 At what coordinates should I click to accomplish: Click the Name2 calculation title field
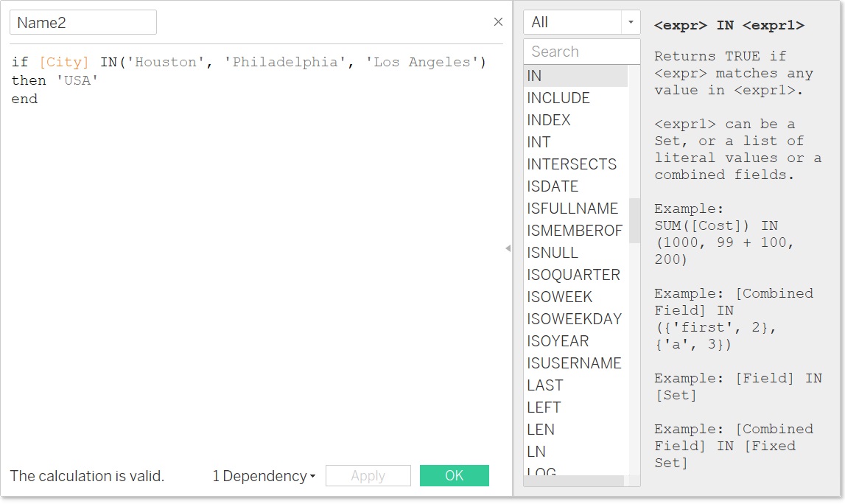(83, 22)
